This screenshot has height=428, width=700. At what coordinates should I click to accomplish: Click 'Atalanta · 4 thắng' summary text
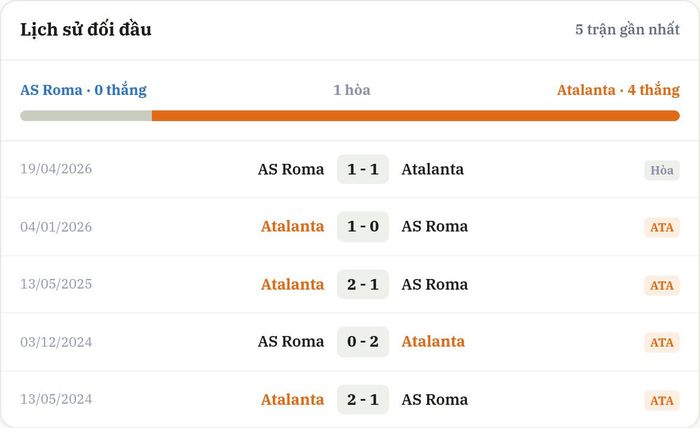pos(618,90)
